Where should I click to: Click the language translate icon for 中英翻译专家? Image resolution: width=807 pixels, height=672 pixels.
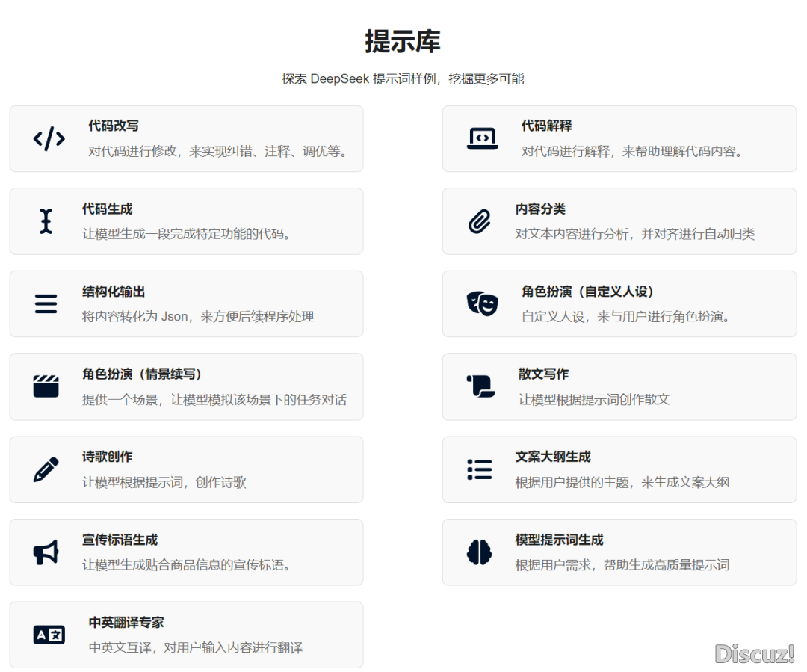pyautogui.click(x=49, y=635)
